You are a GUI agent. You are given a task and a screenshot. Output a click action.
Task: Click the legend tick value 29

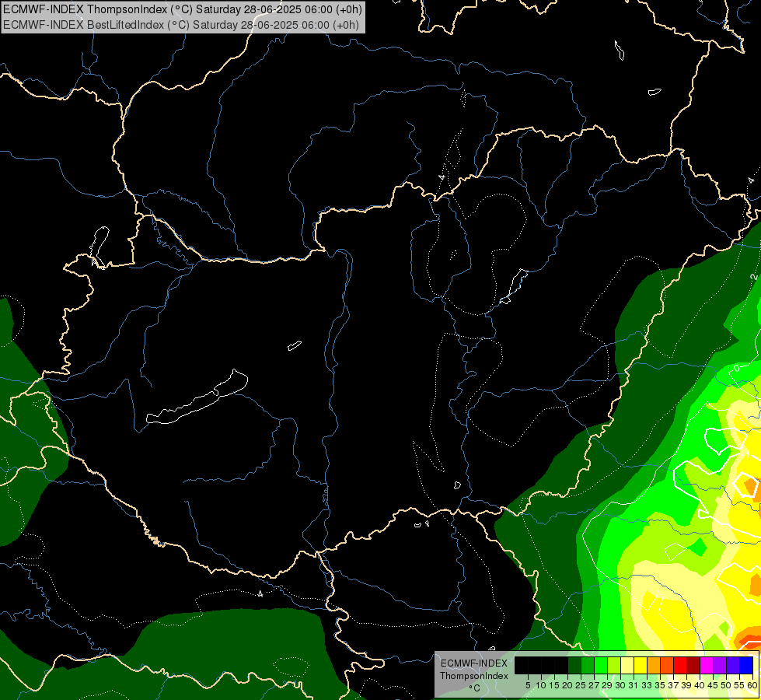tap(607, 685)
